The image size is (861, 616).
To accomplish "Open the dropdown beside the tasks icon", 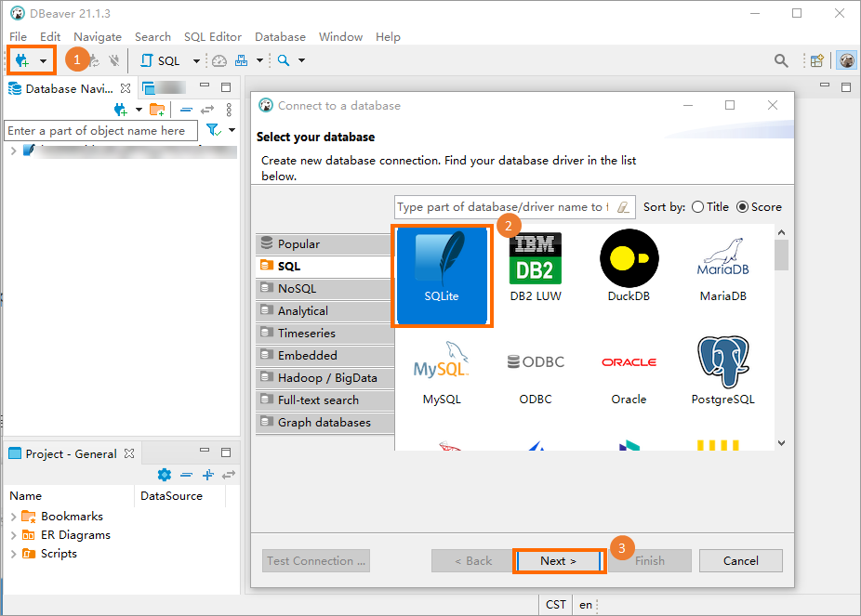I will click(259, 60).
